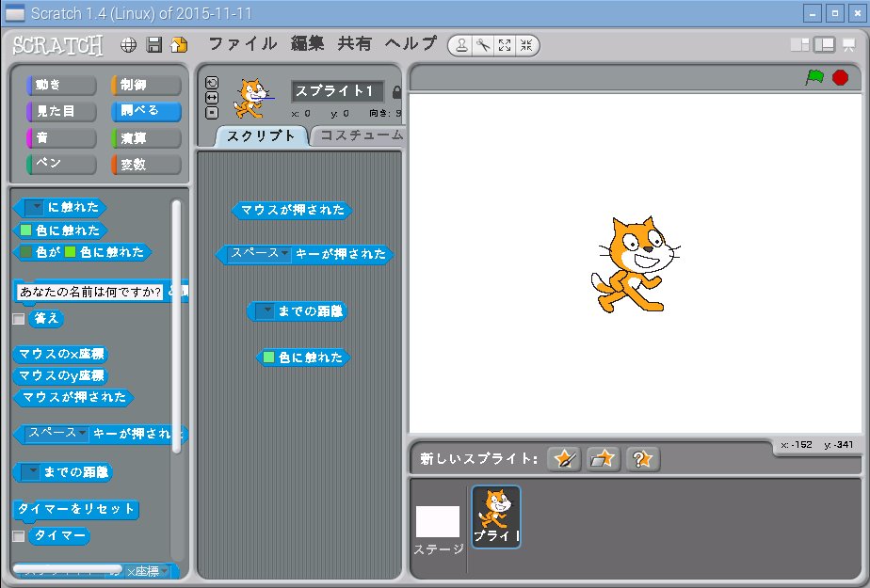Click the green flag to start
Image resolution: width=870 pixels, height=588 pixels.
coord(814,77)
